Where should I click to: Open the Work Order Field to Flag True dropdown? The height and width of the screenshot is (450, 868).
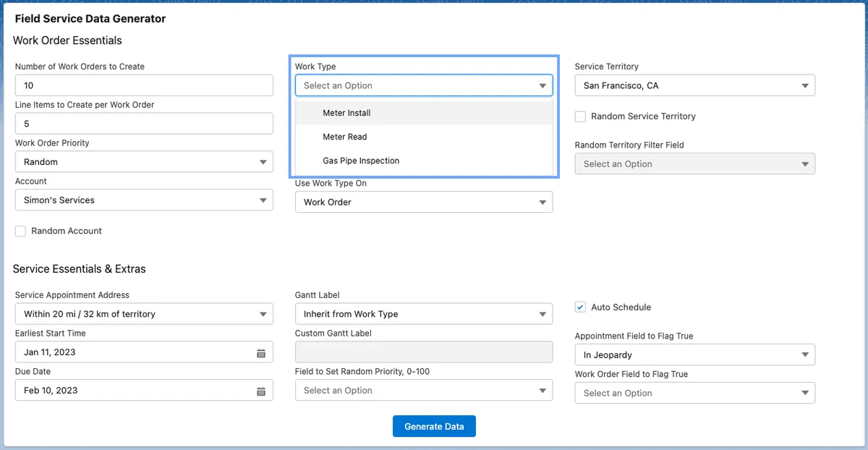pos(695,393)
